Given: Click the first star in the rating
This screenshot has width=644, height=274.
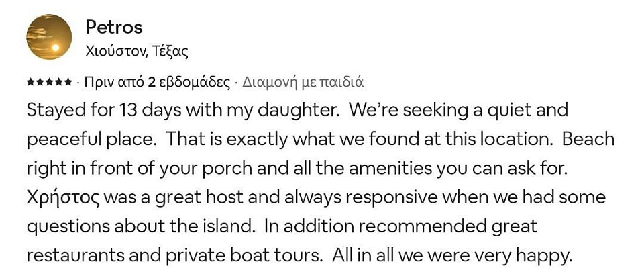Looking at the screenshot, I should pos(31,83).
